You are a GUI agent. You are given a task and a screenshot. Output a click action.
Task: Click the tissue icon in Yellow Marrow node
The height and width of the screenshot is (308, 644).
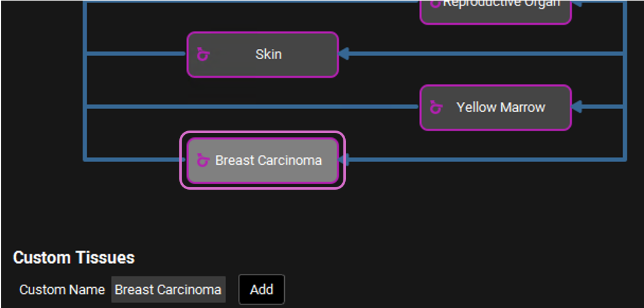point(436,108)
